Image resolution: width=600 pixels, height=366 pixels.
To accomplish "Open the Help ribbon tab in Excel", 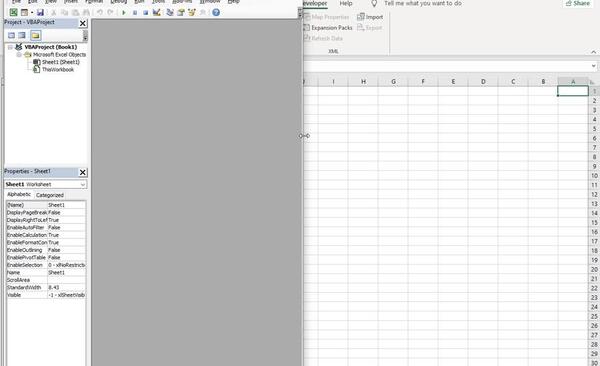I will (346, 3).
